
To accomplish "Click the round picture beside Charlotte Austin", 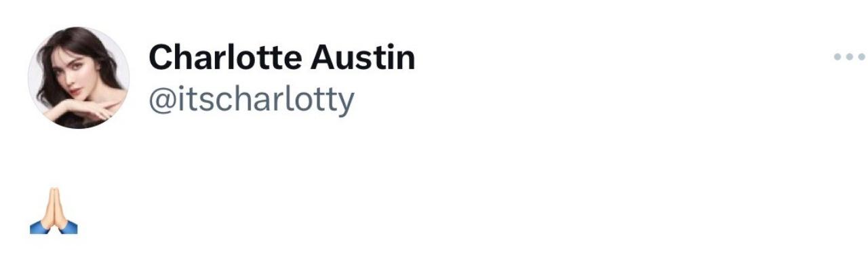I will (x=79, y=77).
